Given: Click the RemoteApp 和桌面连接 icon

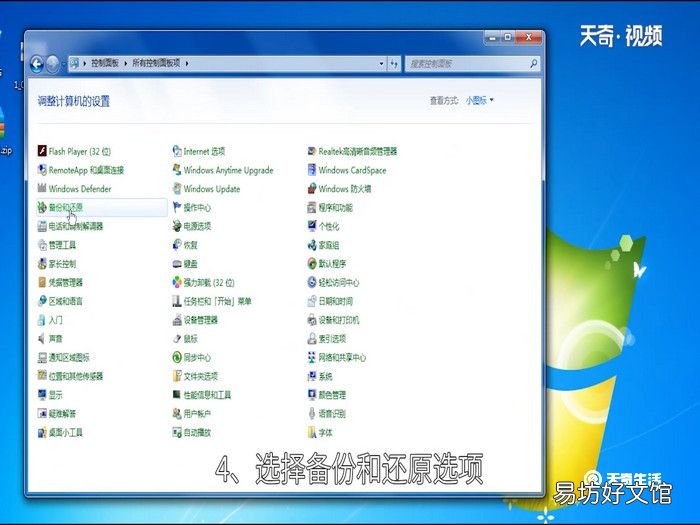Looking at the screenshot, I should 42,170.
